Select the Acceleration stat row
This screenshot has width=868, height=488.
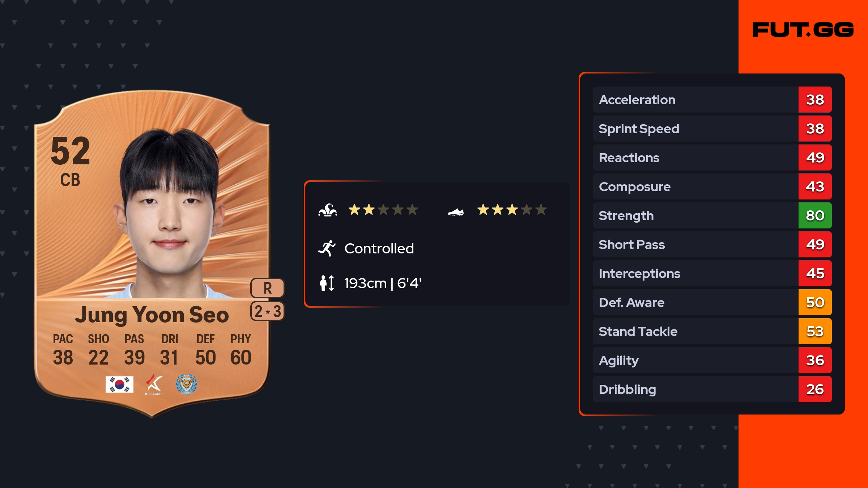(x=695, y=100)
